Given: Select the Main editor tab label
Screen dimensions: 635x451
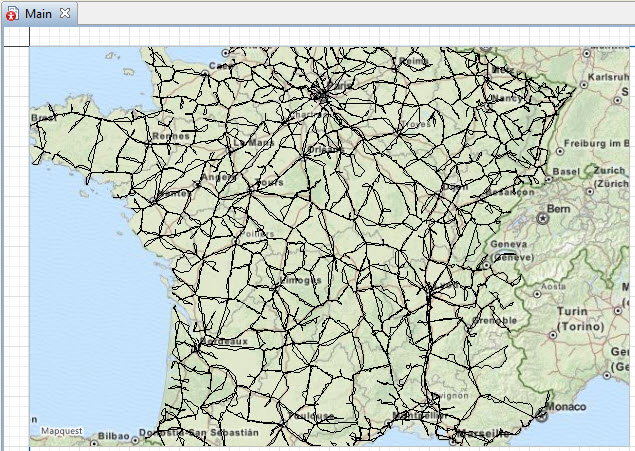Looking at the screenshot, I should (39, 13).
